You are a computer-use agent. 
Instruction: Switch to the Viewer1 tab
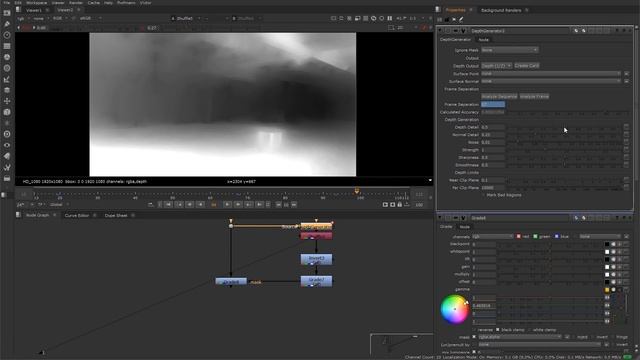coord(34,10)
